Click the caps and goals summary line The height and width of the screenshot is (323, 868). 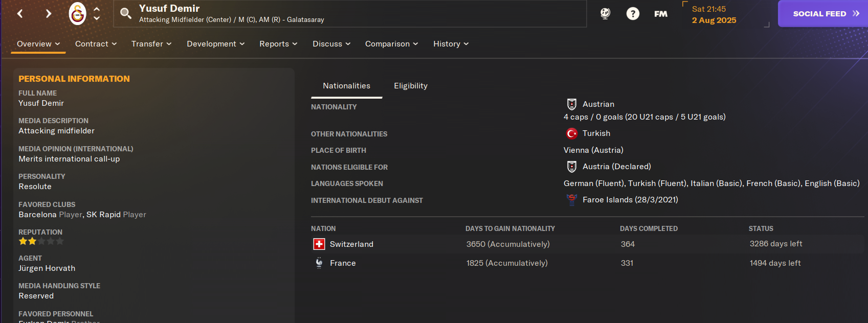pos(644,117)
